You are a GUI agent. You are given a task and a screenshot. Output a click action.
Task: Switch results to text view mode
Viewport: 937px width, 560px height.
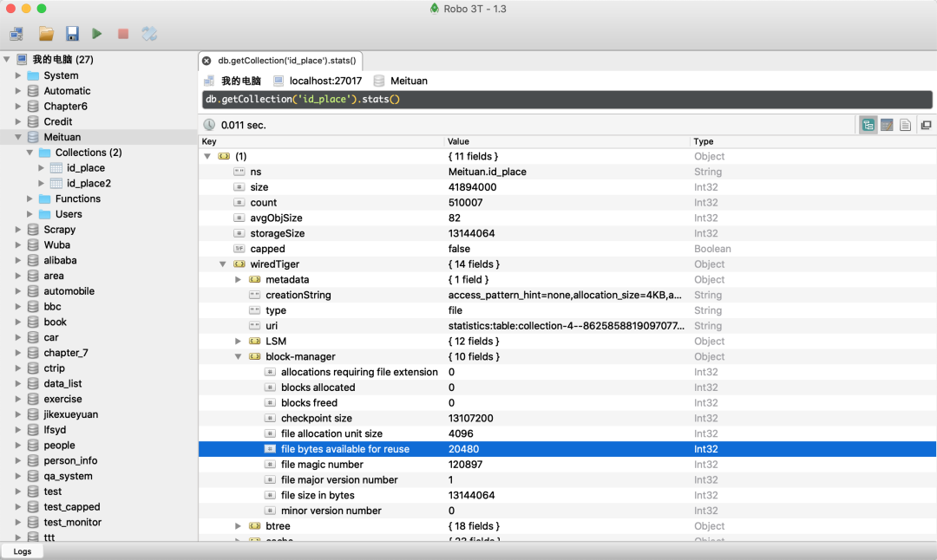[905, 125]
